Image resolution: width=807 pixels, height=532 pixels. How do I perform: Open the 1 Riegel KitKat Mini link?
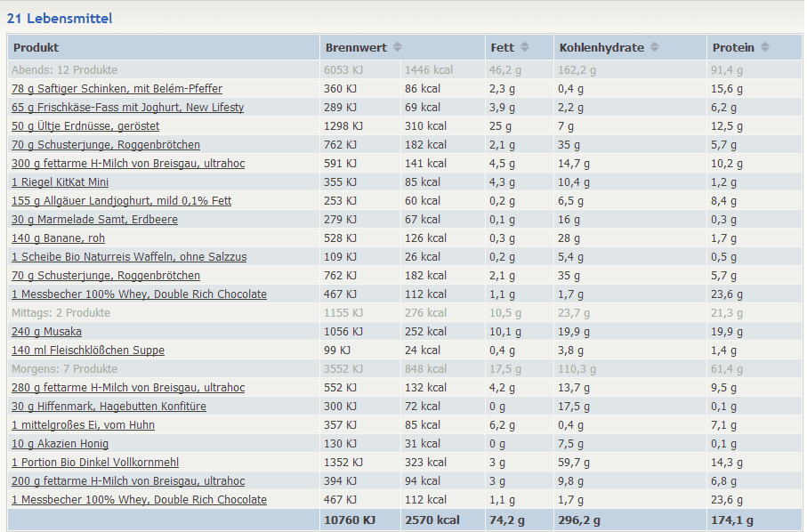(x=61, y=182)
